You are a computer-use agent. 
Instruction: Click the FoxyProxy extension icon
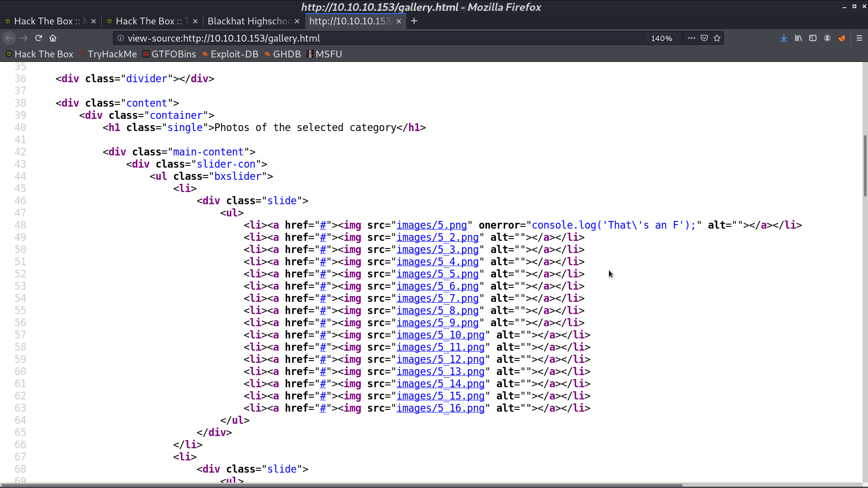[842, 38]
